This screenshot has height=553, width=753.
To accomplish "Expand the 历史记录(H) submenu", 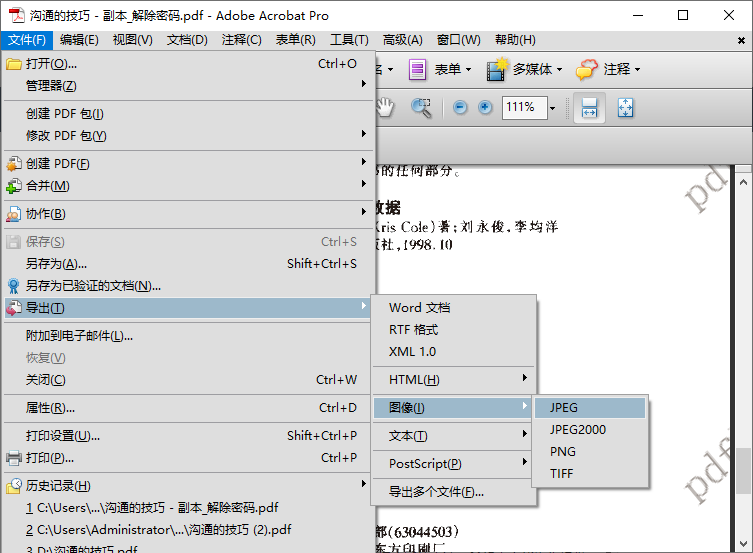I will pos(364,484).
